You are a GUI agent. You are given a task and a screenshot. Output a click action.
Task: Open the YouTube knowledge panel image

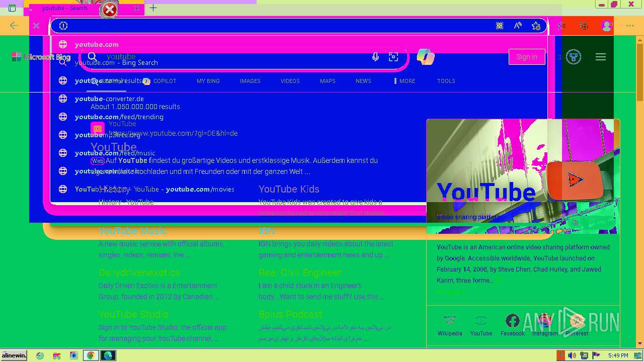523,176
